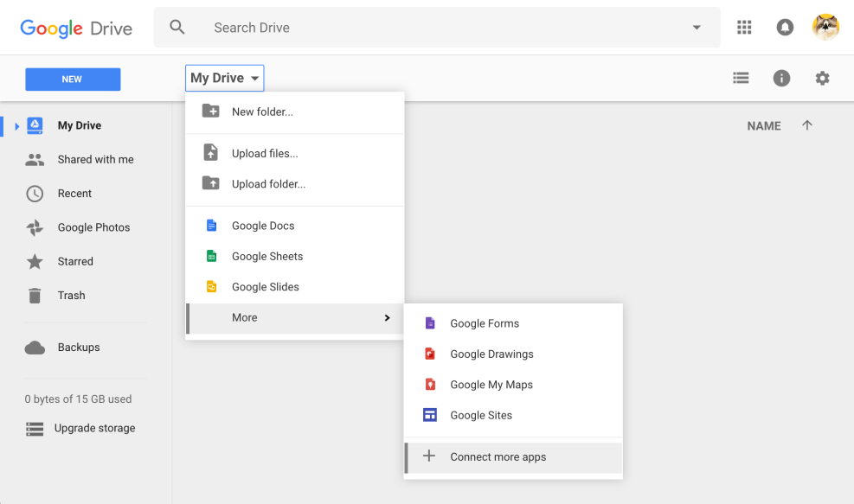Select the Google Slides icon
This screenshot has width=854, height=504.
211,286
